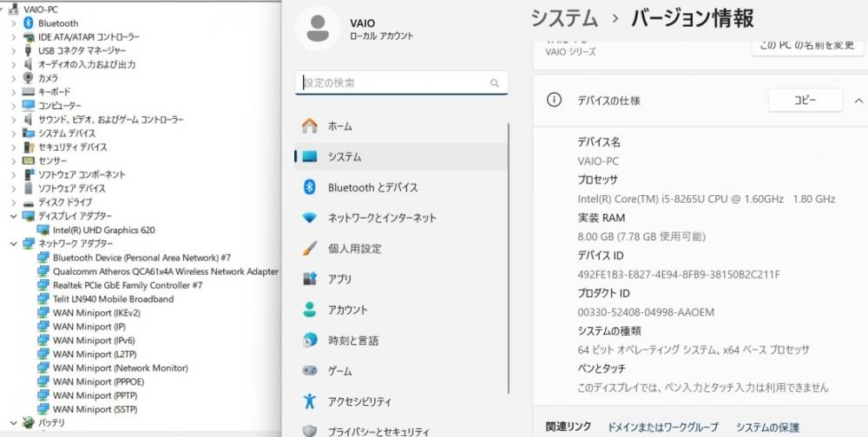Image resolution: width=868 pixels, height=437 pixels.
Task: Click the センサー category icon
Action: pyautogui.click(x=29, y=160)
